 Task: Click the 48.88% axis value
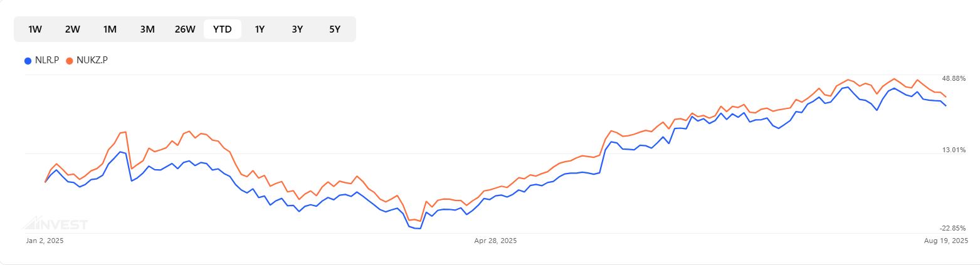point(953,78)
